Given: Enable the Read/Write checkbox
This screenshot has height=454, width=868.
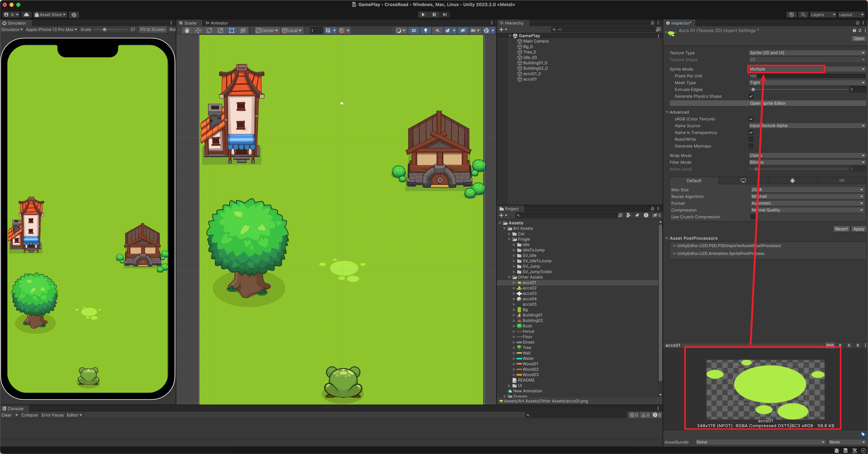Looking at the screenshot, I should coord(751,139).
